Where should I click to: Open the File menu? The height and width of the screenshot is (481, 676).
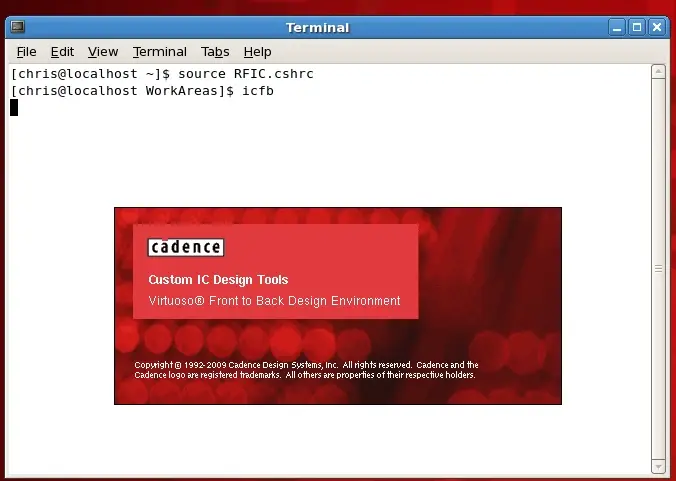point(26,52)
